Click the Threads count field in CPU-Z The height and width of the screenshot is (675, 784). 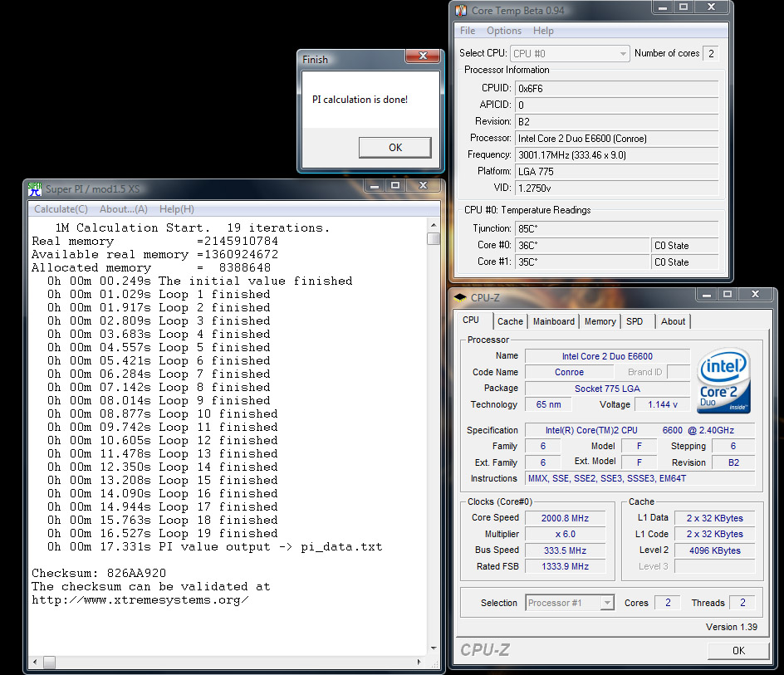tap(742, 603)
